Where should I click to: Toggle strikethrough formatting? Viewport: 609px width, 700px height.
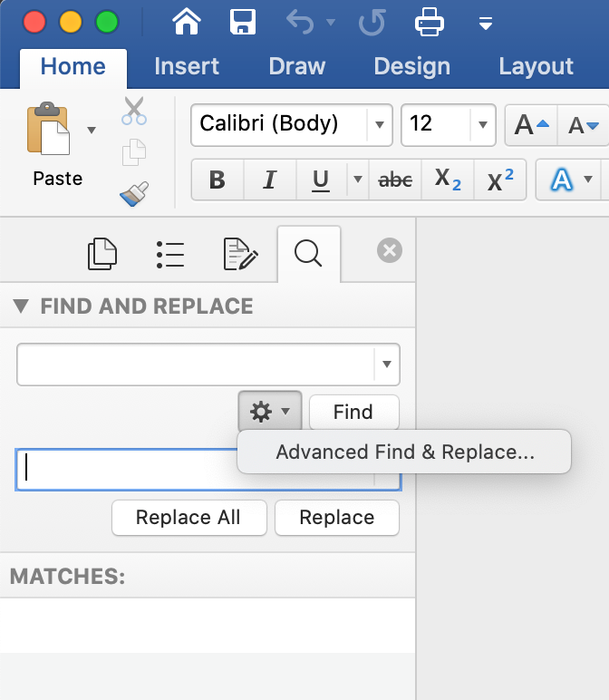point(395,180)
